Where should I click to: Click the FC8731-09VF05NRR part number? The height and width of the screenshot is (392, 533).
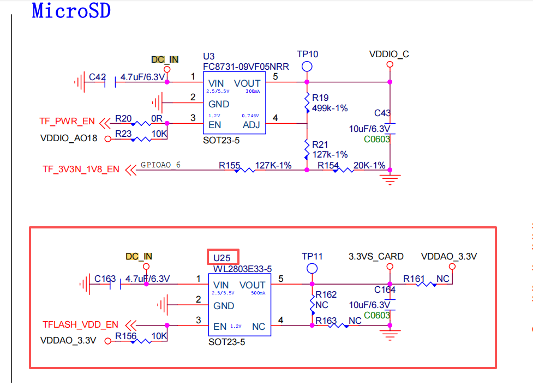point(245,67)
